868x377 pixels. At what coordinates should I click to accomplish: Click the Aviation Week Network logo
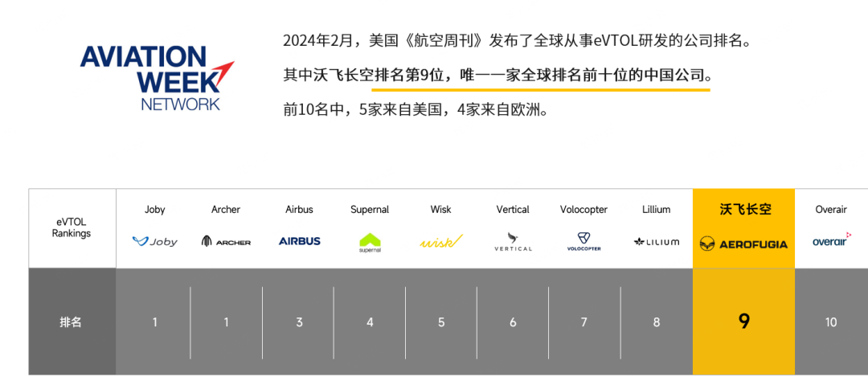tap(157, 78)
